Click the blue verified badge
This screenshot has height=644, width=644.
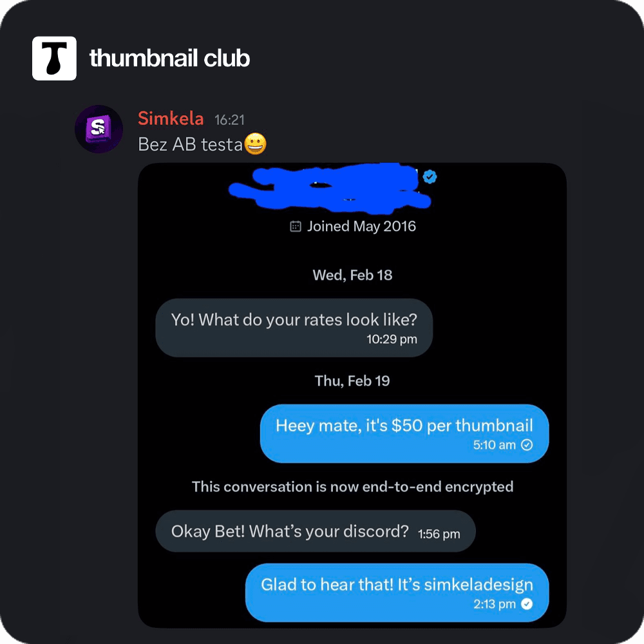430,176
